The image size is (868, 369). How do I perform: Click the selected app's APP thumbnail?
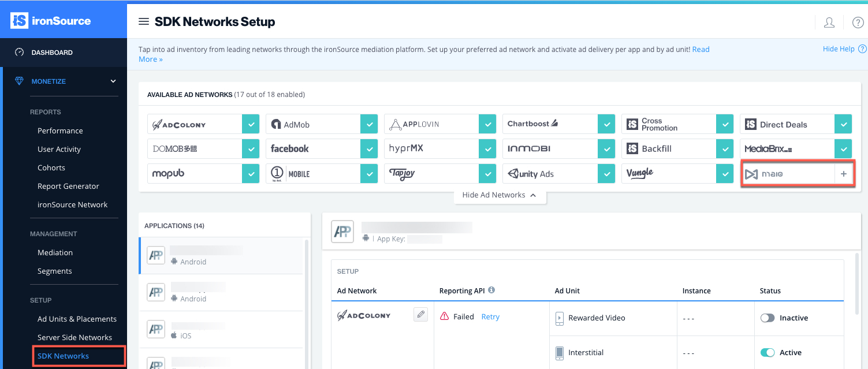[x=342, y=232]
